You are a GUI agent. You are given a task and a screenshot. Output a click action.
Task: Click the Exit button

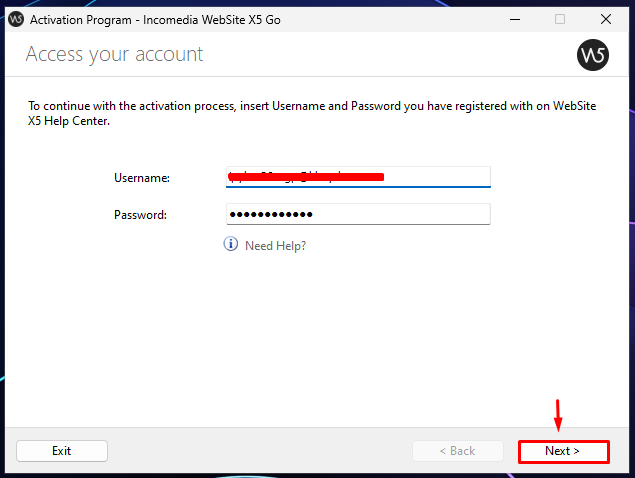coord(62,451)
